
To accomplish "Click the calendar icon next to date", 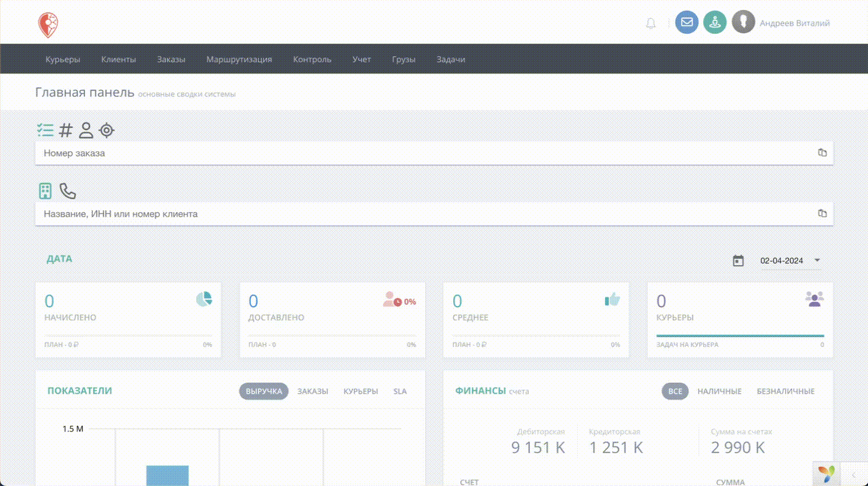I will click(738, 261).
